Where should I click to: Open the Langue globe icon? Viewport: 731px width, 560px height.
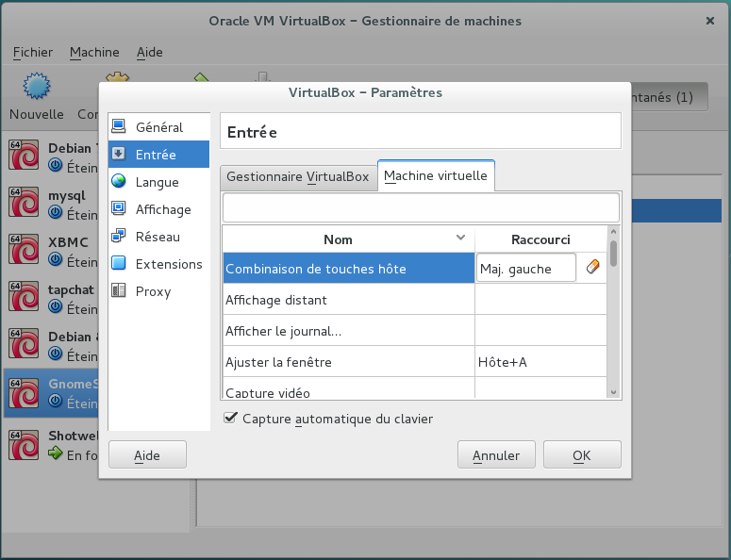click(119, 181)
